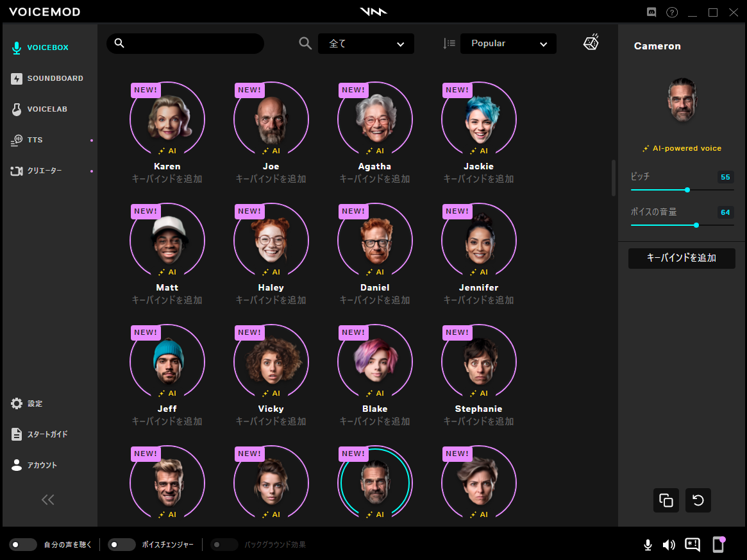Image resolution: width=747 pixels, height=560 pixels.
Task: Select the Jackie voice avatar
Action: [479, 119]
